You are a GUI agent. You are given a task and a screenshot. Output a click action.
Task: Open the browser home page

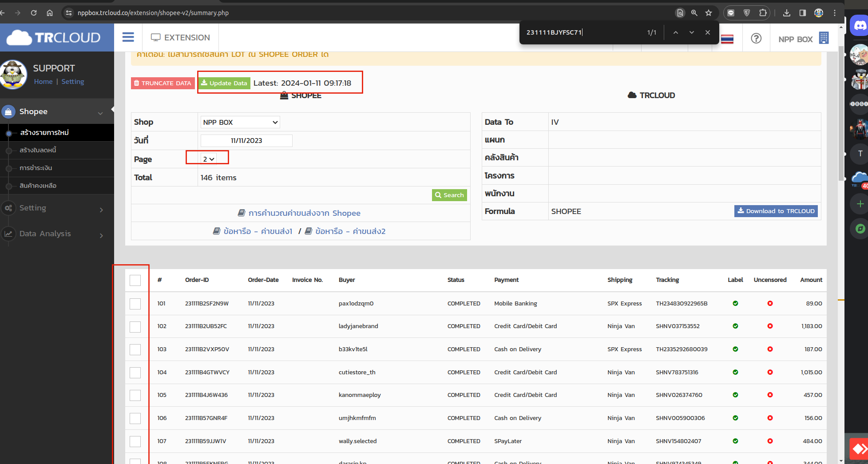(x=50, y=13)
